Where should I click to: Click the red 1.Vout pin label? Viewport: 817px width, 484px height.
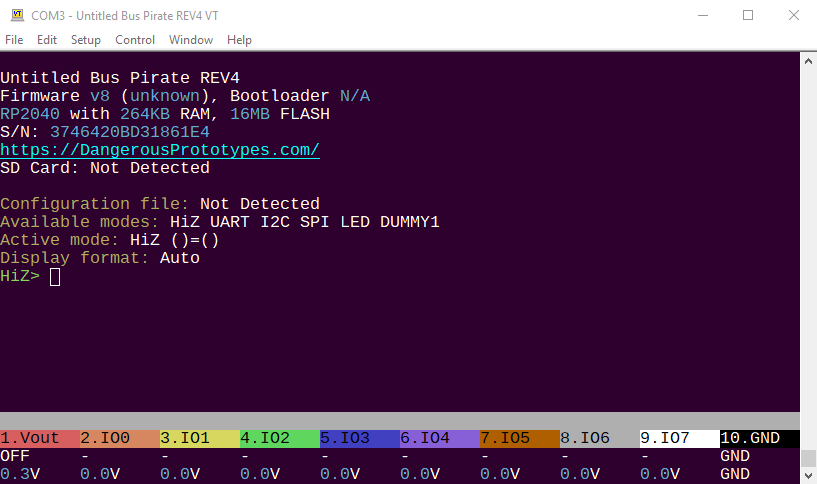(x=40, y=438)
